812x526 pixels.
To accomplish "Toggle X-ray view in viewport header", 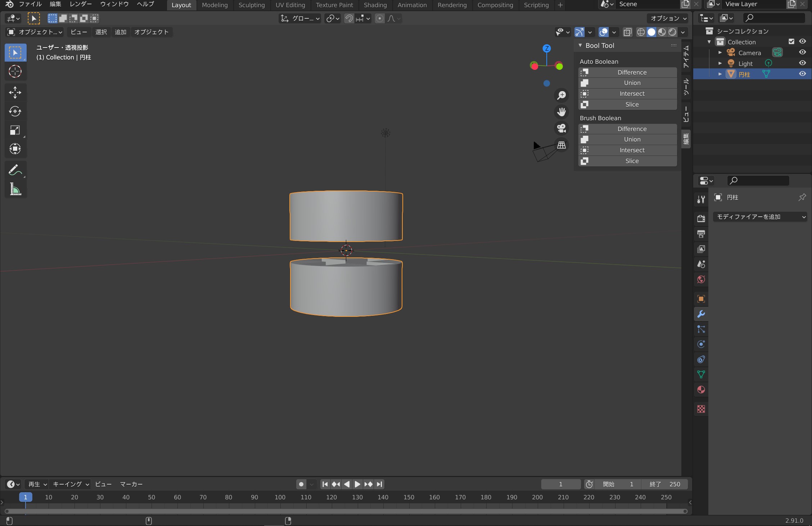I will (x=627, y=32).
